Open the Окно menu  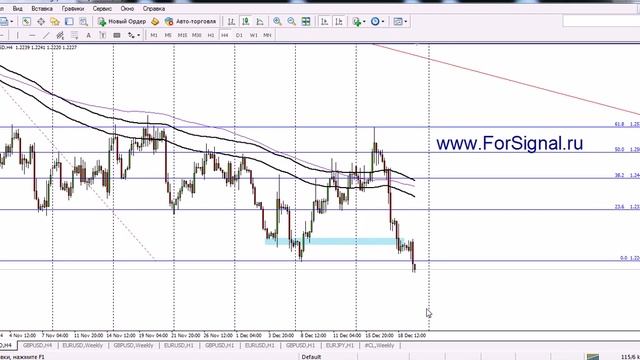click(x=127, y=9)
